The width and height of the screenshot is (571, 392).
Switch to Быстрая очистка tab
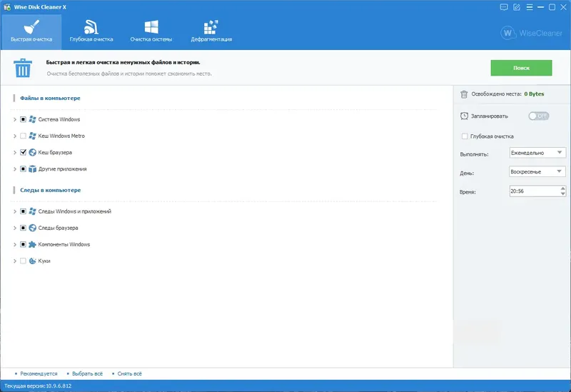(31, 32)
